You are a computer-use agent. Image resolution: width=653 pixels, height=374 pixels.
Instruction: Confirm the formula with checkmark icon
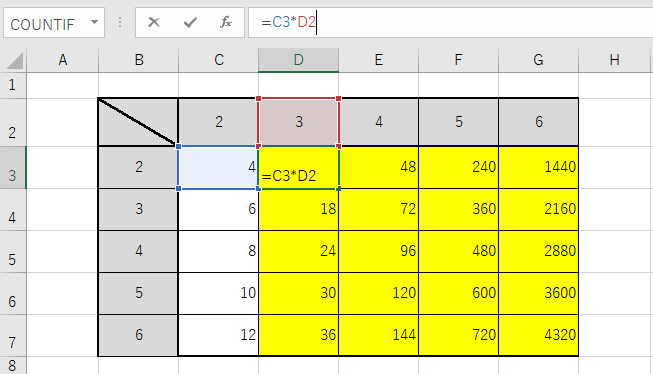coord(190,22)
